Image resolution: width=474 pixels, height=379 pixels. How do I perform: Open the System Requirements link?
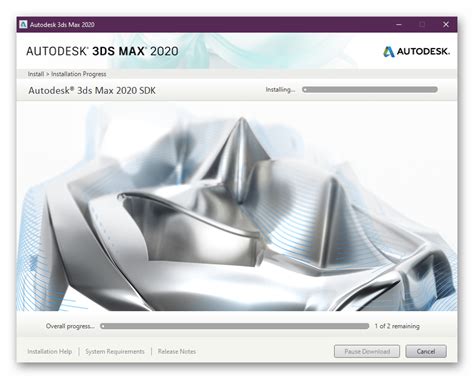tap(115, 351)
